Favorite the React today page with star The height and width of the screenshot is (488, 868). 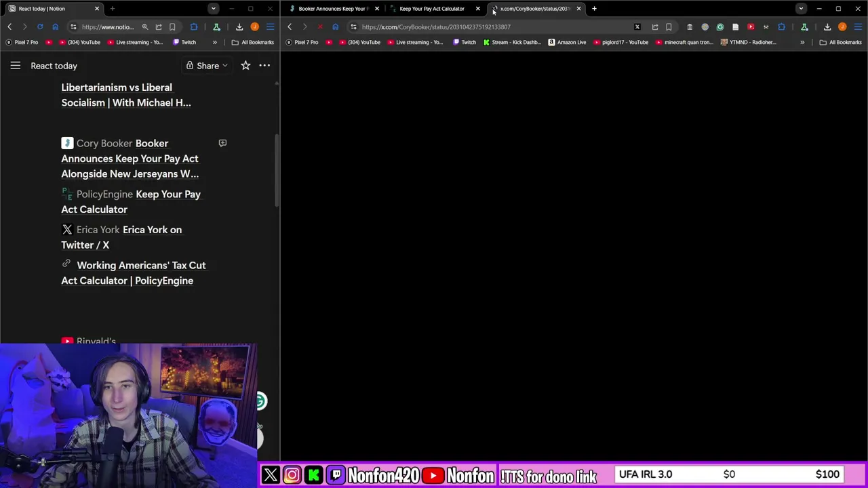pyautogui.click(x=245, y=66)
